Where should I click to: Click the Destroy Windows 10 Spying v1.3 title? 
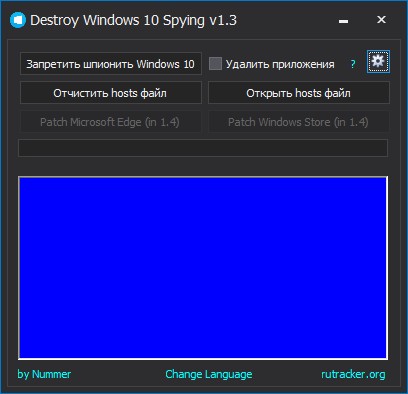point(134,20)
